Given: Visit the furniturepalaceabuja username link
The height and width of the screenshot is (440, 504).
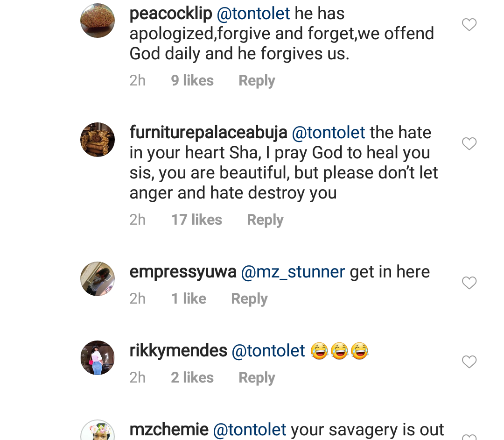Looking at the screenshot, I should [208, 133].
